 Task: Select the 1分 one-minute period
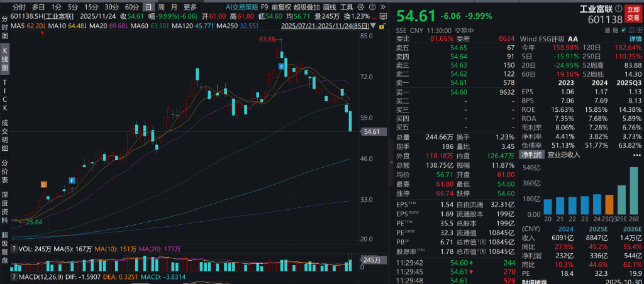(56, 7)
